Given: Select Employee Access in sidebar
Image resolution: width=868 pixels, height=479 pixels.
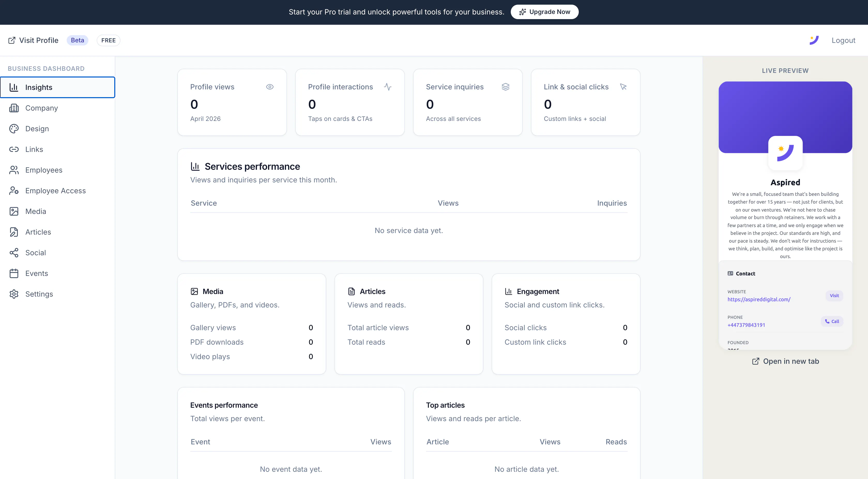Looking at the screenshot, I should [x=58, y=191].
